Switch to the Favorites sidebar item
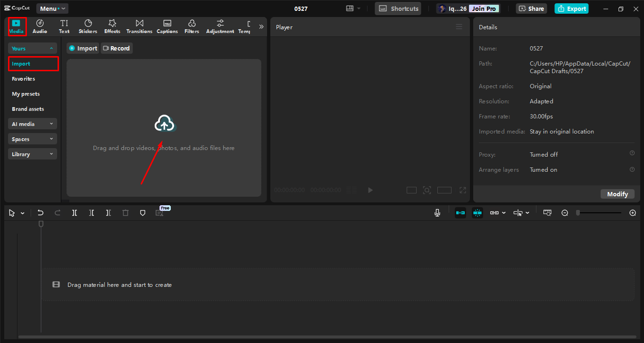The width and height of the screenshot is (644, 343). pos(23,78)
